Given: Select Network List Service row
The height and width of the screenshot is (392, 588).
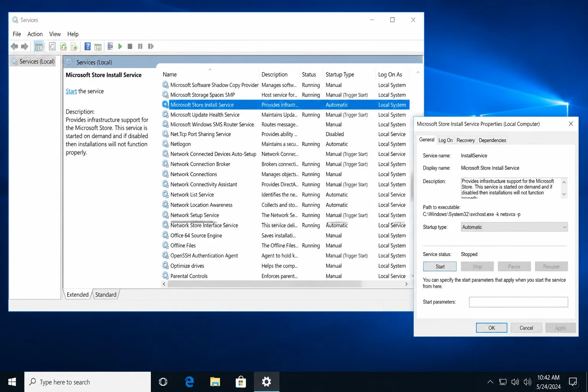Looking at the screenshot, I should (x=285, y=194).
